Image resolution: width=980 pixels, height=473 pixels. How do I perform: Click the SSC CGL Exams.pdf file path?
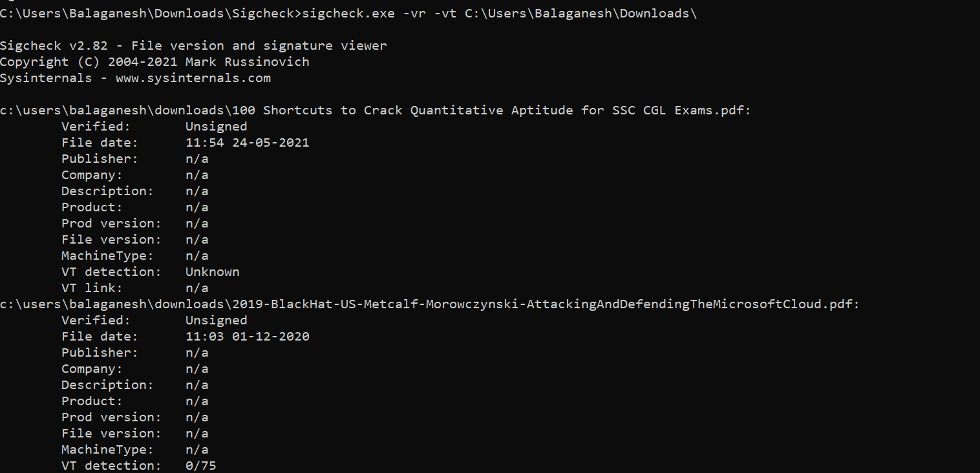376,110
